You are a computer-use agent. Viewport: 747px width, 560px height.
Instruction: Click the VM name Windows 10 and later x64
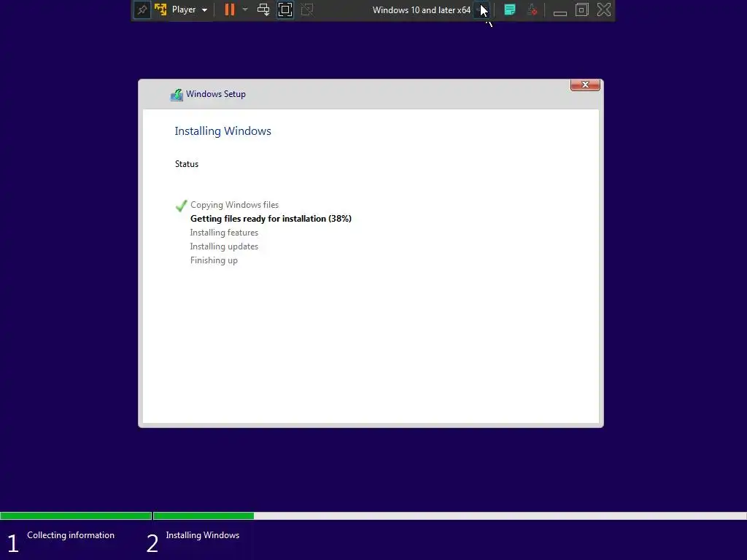[x=421, y=10]
